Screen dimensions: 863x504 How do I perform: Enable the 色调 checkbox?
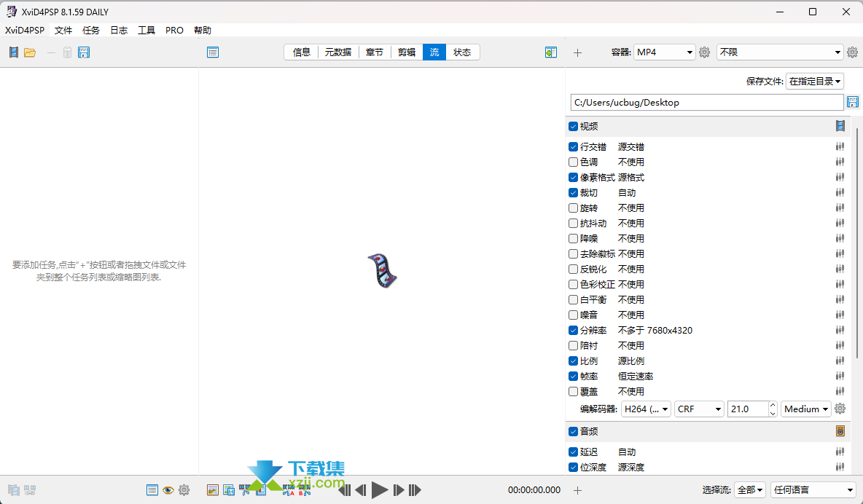coord(573,162)
